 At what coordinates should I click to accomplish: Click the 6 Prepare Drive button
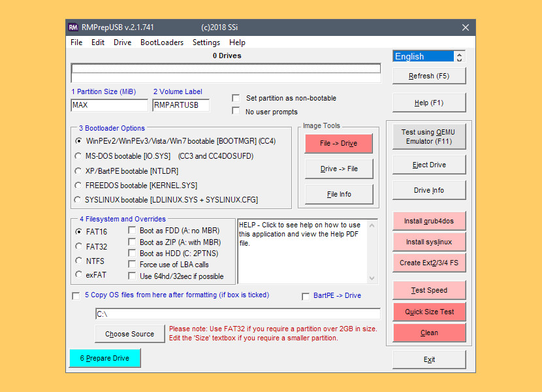[x=104, y=358]
